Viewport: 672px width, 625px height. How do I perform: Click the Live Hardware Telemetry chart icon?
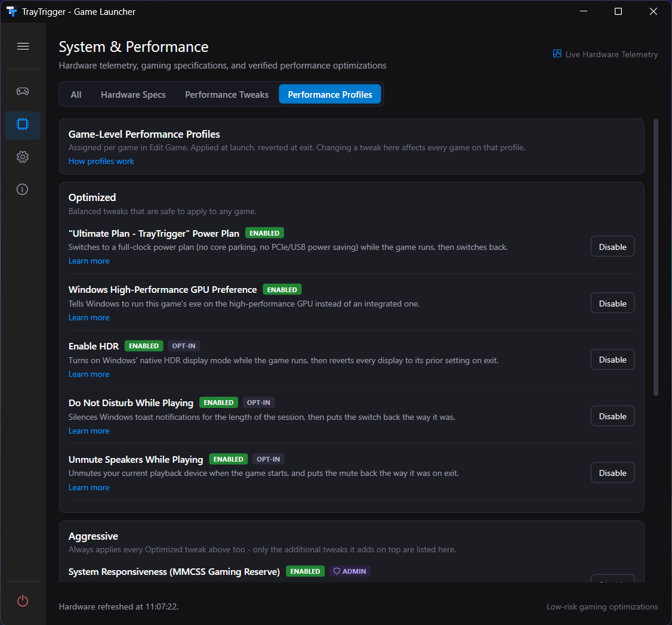point(557,54)
